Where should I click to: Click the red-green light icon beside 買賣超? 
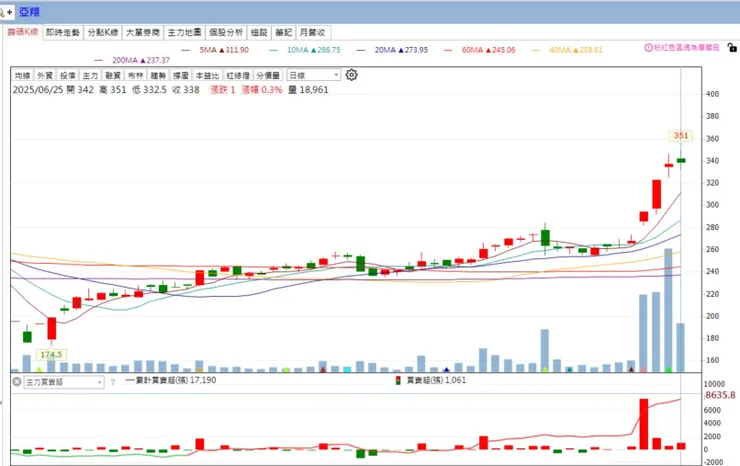(x=398, y=381)
